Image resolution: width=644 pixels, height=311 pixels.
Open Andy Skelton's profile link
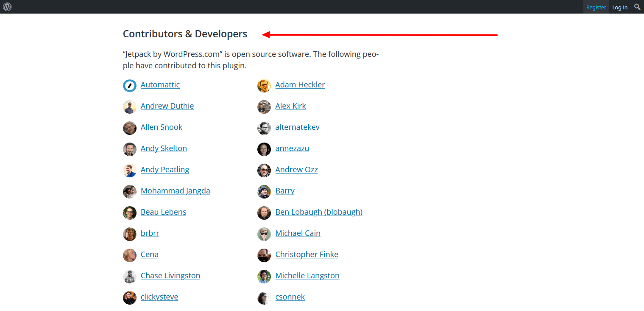[164, 148]
